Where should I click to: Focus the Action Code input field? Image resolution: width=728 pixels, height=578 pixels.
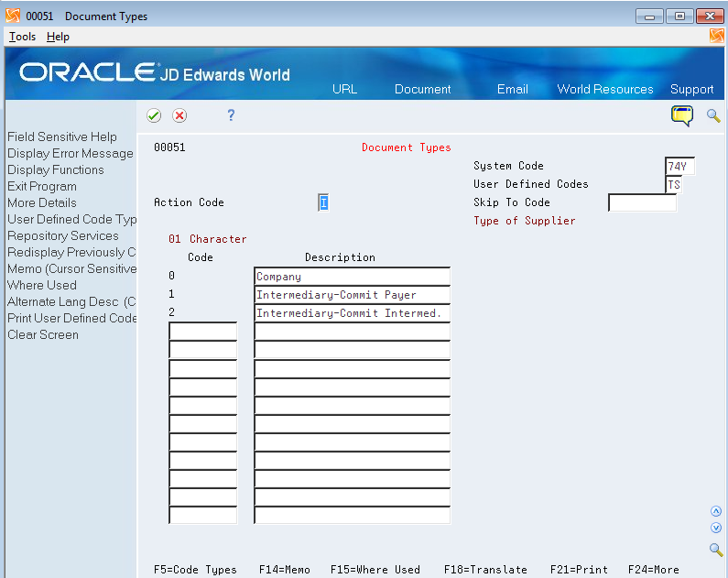(x=323, y=202)
